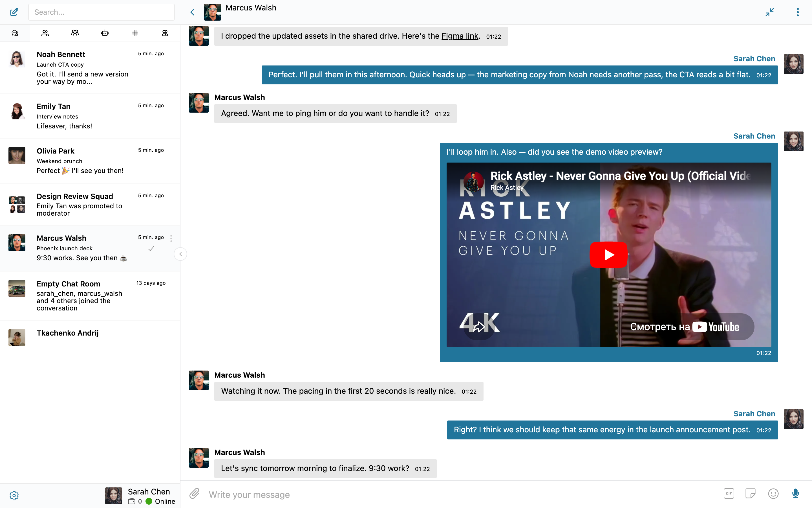Collapse the sidebar with the chevron button
The width and height of the screenshot is (812, 508).
(180, 254)
